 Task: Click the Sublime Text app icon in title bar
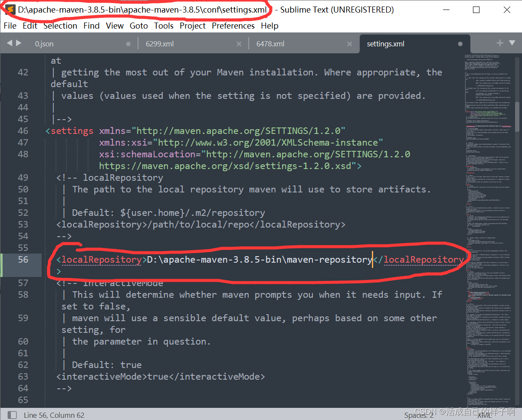click(10, 10)
